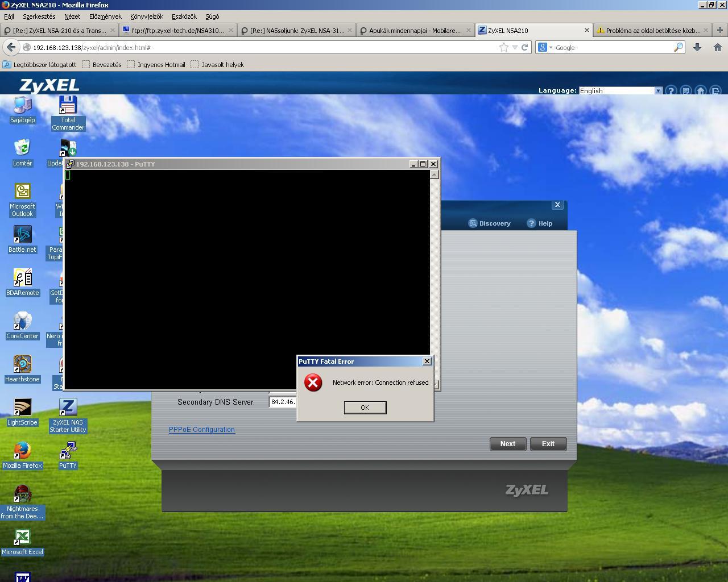Minimize the PuTTY window
728x582 pixels.
pos(413,164)
